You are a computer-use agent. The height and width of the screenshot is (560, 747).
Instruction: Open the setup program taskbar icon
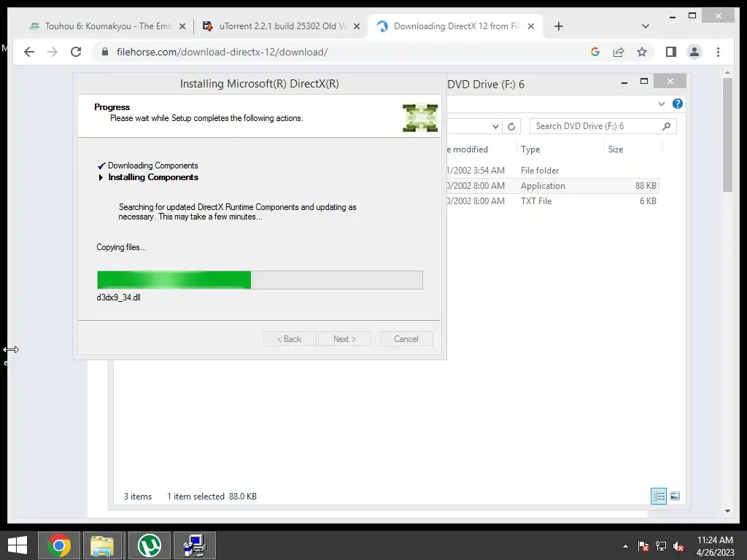coord(194,545)
